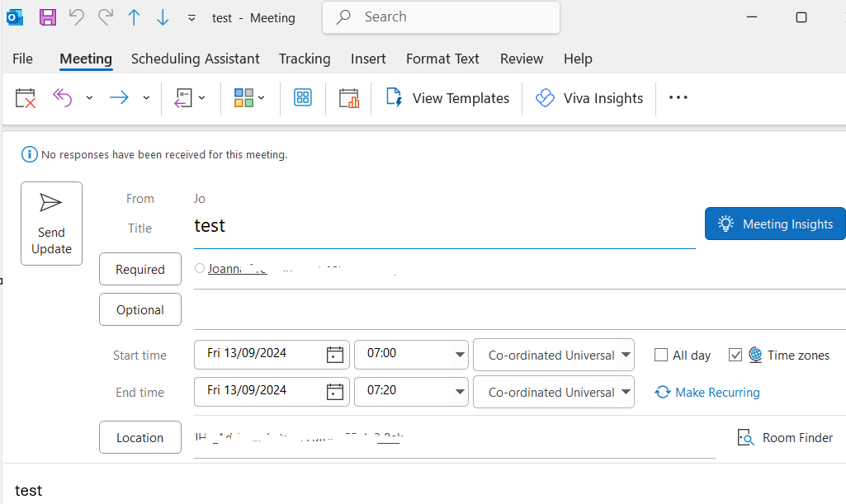Click the Location text field
846x504 pixels.
pyautogui.click(x=454, y=438)
